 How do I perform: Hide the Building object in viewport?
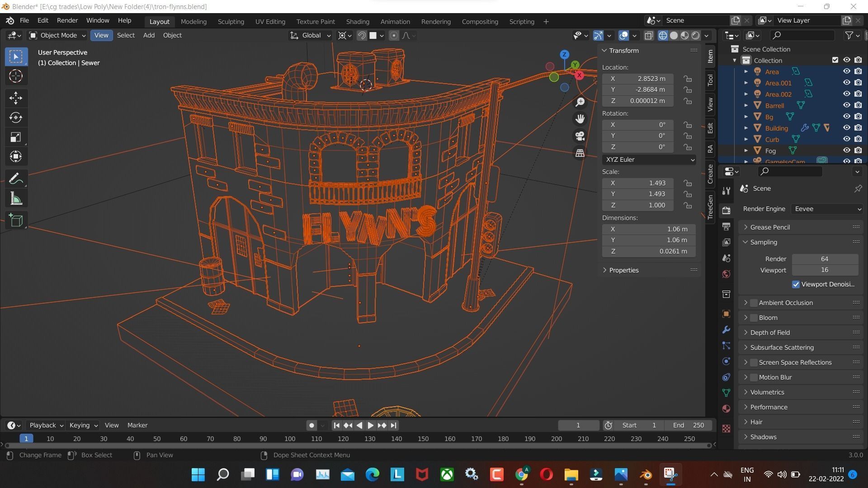[x=846, y=128]
